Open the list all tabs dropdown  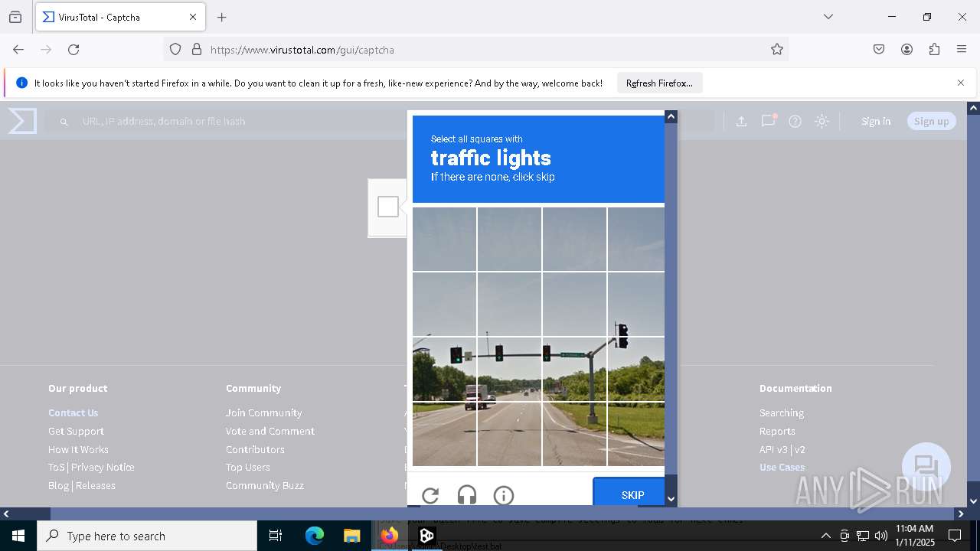click(x=828, y=17)
